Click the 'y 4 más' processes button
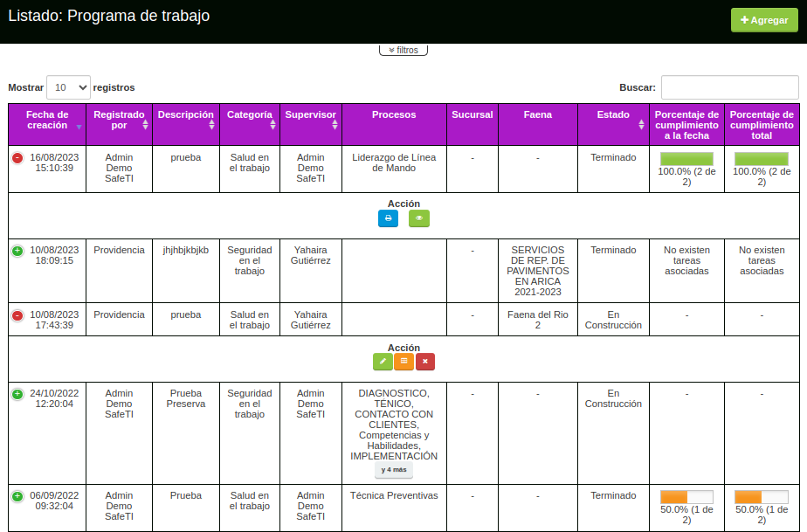The width and height of the screenshot is (807, 532). pos(394,470)
